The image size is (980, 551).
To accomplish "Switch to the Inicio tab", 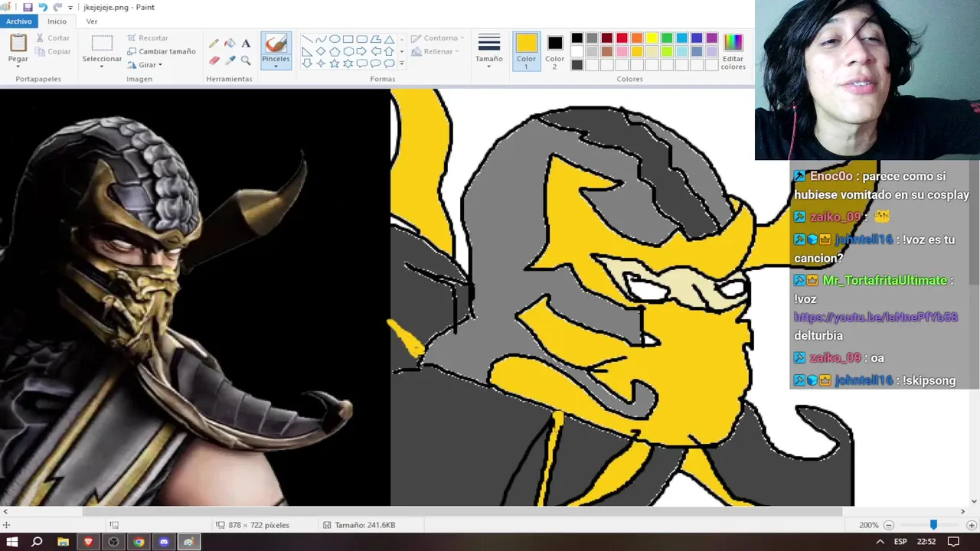I will point(57,21).
